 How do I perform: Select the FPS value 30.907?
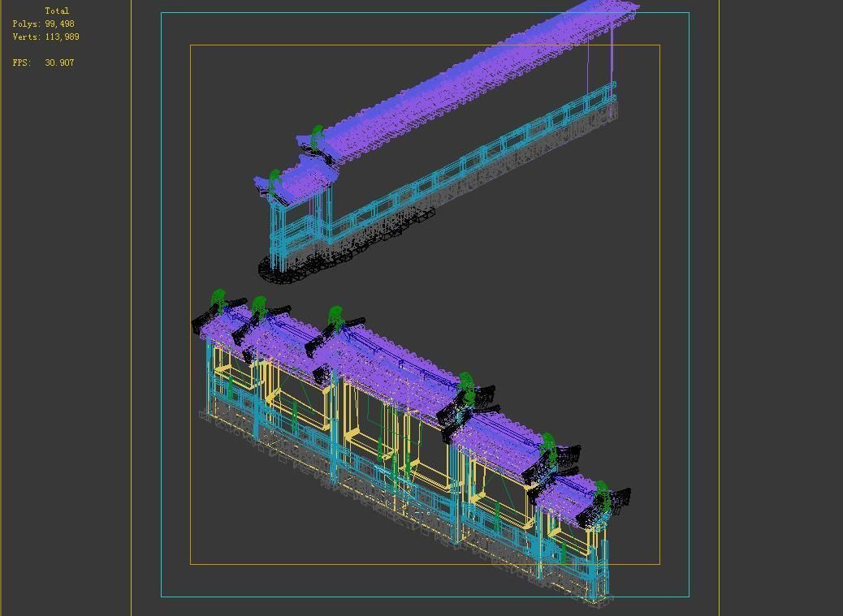pyautogui.click(x=59, y=62)
